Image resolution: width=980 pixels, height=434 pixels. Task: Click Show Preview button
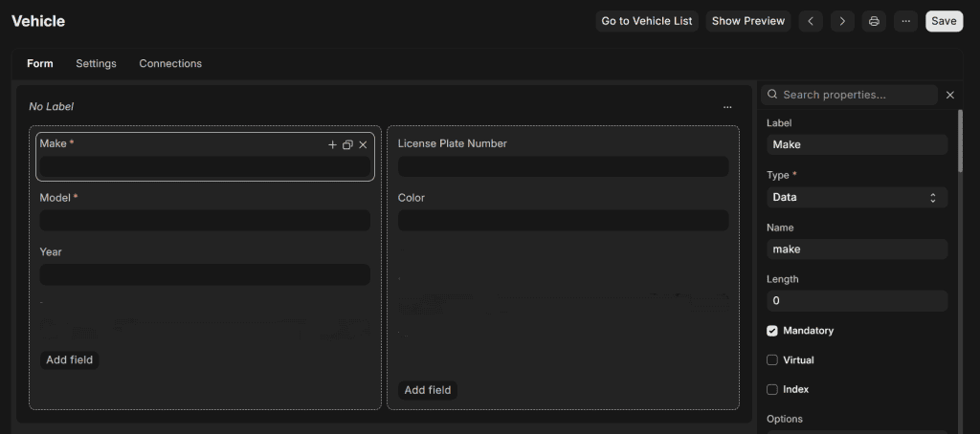748,21
